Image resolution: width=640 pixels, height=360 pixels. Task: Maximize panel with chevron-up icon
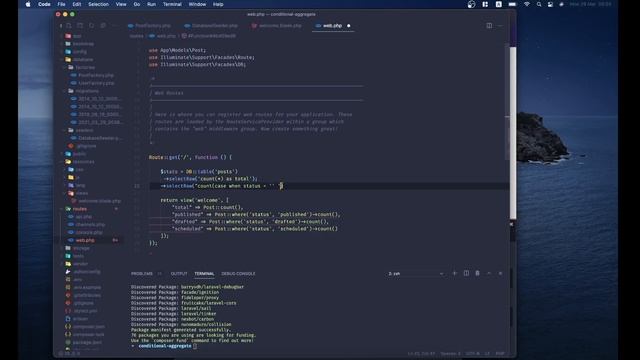[x=489, y=273]
